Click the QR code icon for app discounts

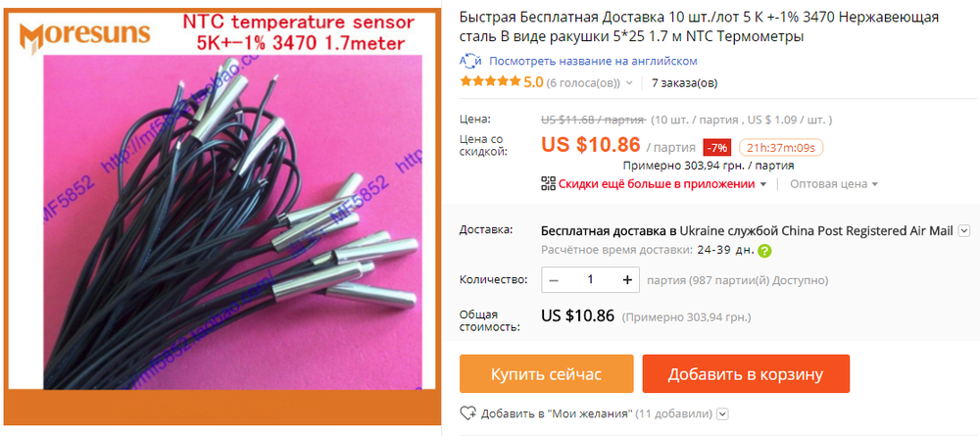(548, 183)
